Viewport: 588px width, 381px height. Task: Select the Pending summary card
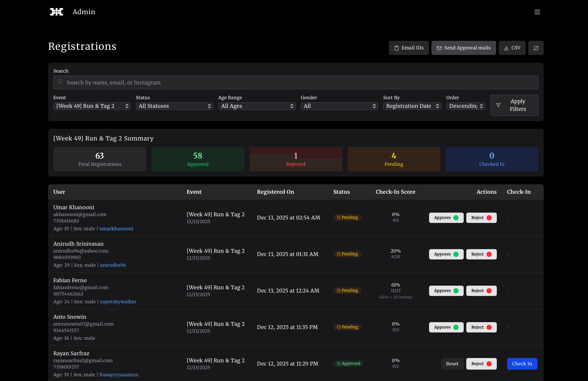[394, 159]
